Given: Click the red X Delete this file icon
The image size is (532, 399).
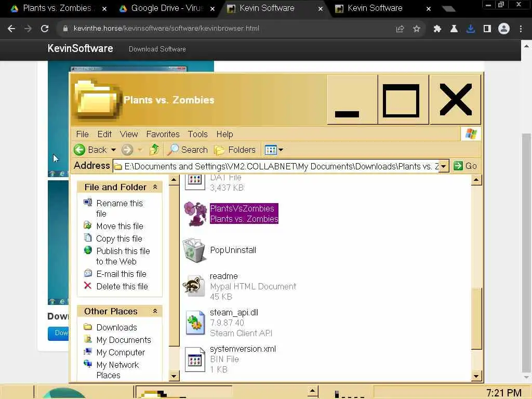Looking at the screenshot, I should pyautogui.click(x=87, y=286).
